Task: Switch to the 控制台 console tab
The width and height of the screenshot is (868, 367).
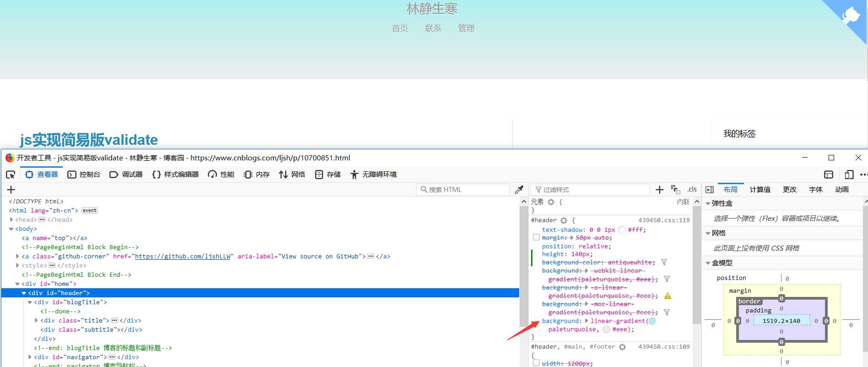Action: tap(84, 175)
